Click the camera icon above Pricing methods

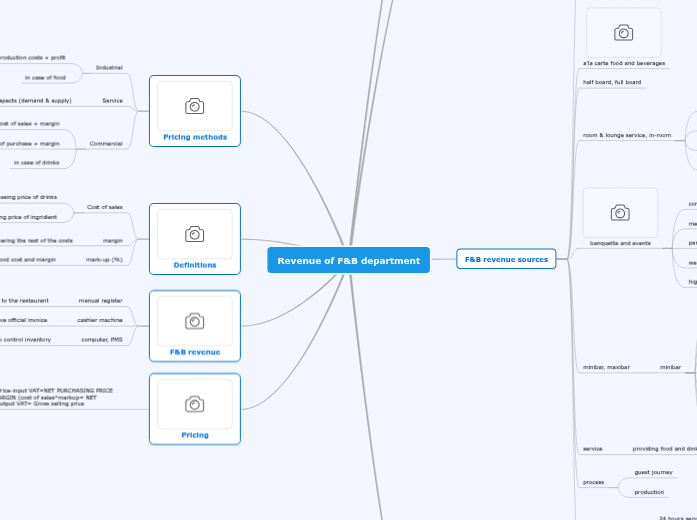coord(194,106)
